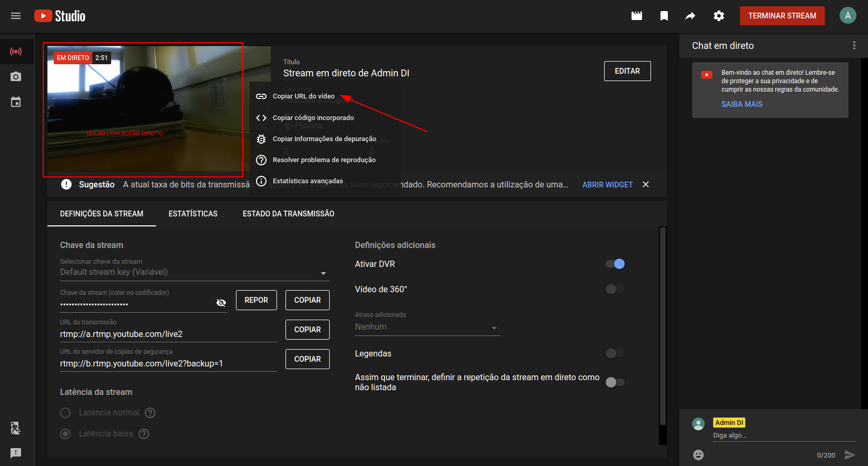Toggle replay as não listada switch

pyautogui.click(x=615, y=382)
